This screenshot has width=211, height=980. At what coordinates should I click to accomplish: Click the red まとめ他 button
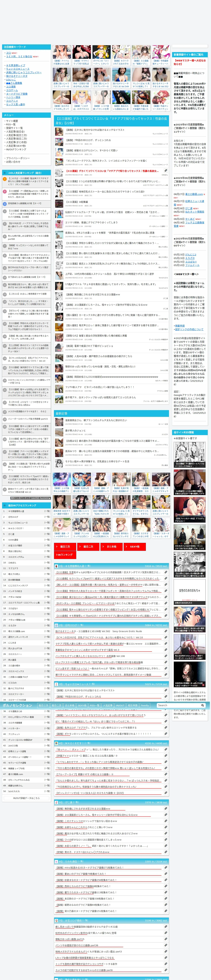pyautogui.click(x=112, y=546)
